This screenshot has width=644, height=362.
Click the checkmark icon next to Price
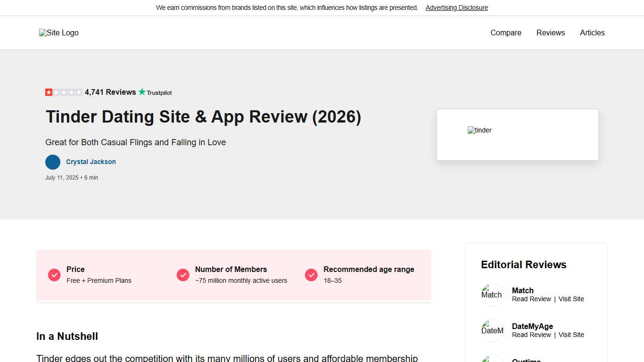54,275
